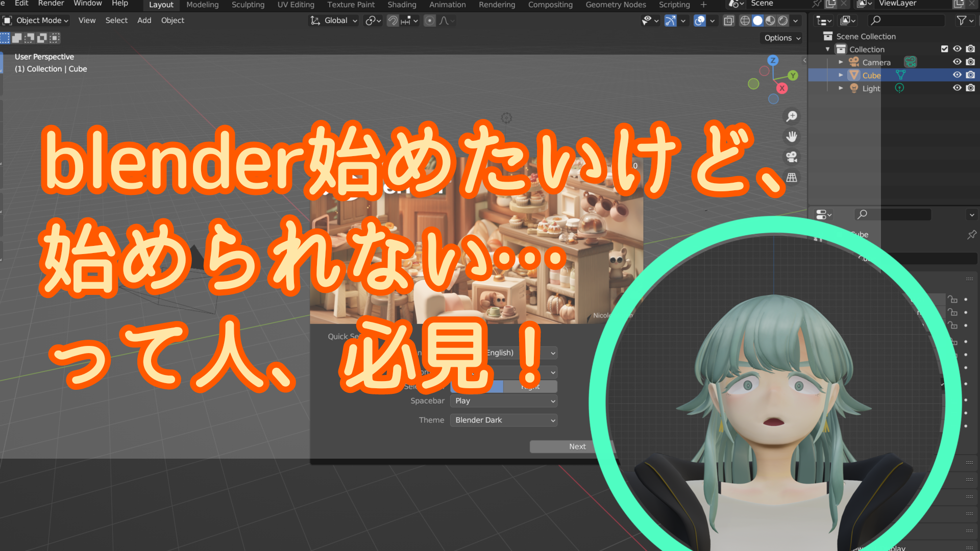Open the Object Mode dropdown
The width and height of the screenshot is (980, 551).
[36, 20]
